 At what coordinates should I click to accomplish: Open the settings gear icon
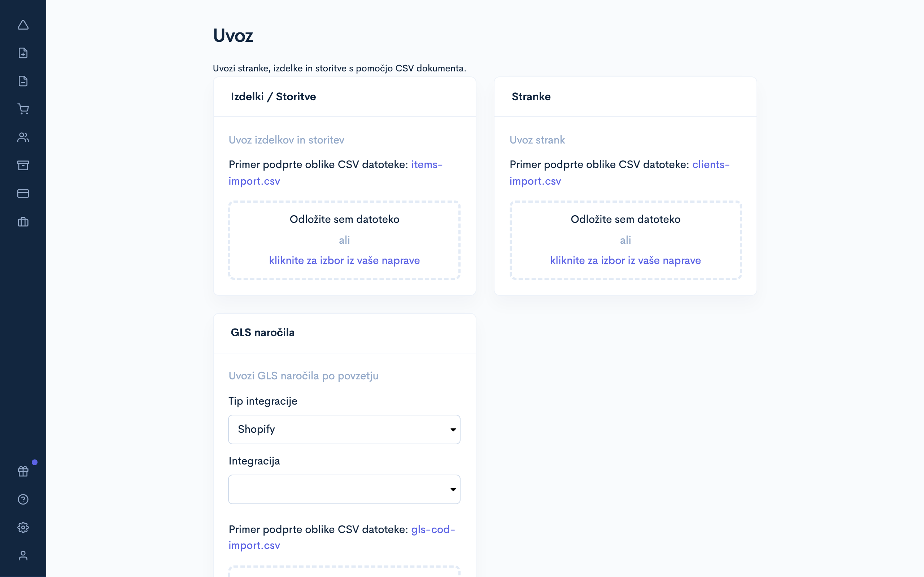tap(23, 527)
